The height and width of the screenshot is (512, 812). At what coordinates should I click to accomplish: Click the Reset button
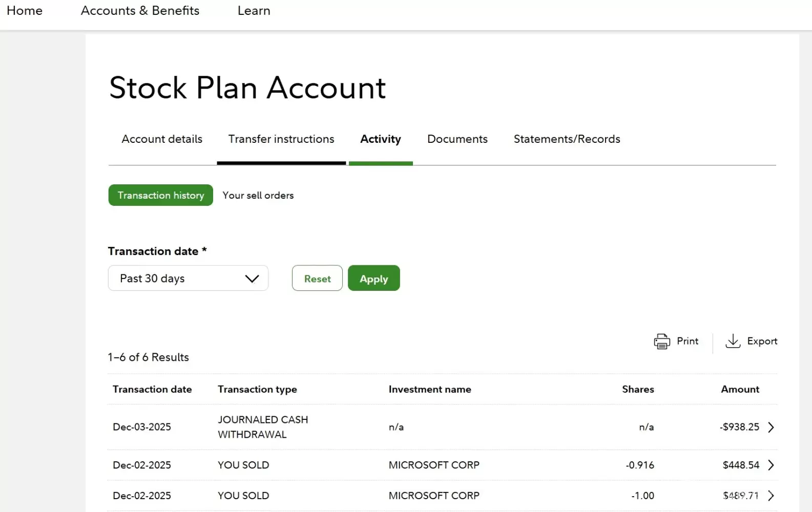[x=317, y=279]
